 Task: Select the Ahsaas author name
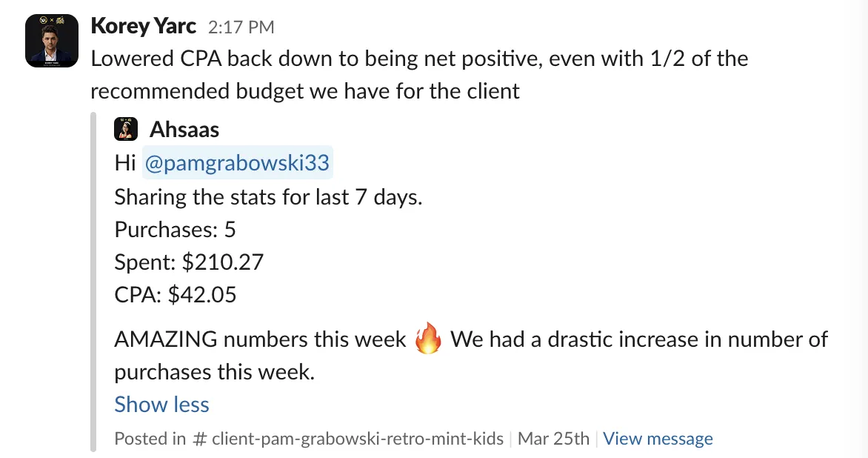point(184,129)
